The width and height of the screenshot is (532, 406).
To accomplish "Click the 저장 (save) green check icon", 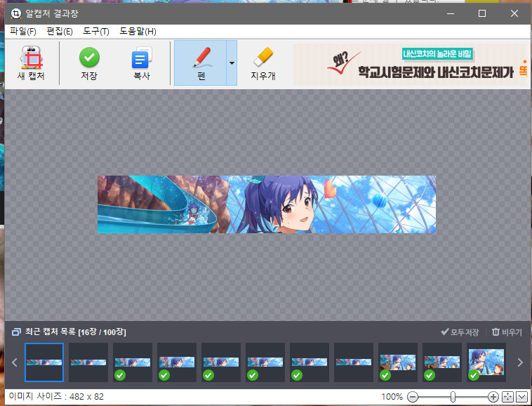I will pos(89,58).
